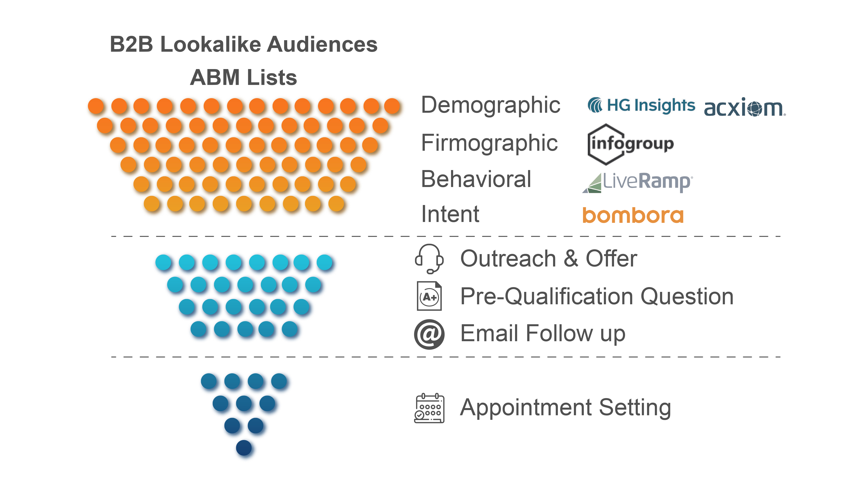Click the Email Follow up text
The height and width of the screenshot is (488, 868).
click(543, 334)
